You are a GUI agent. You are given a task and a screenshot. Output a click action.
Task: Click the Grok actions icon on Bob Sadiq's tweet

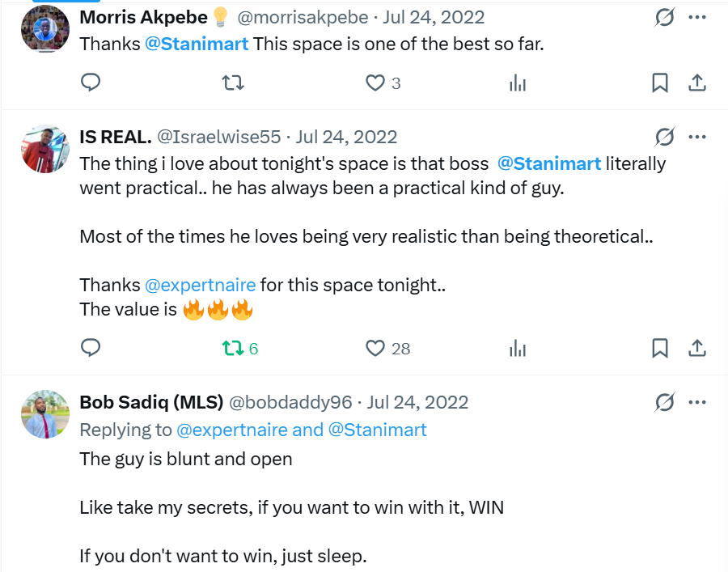point(664,402)
